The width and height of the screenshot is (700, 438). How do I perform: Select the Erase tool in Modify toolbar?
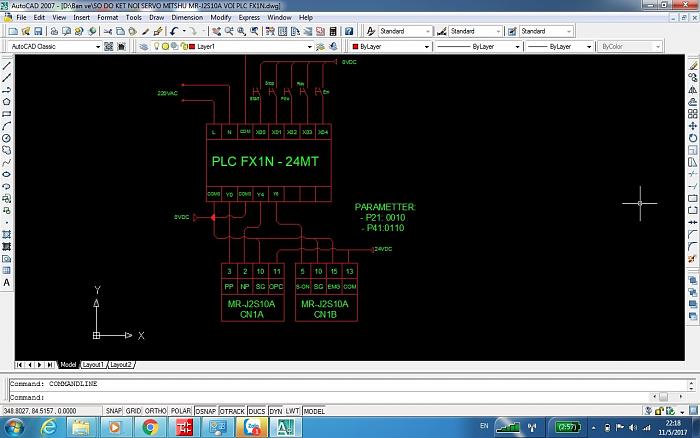[692, 66]
